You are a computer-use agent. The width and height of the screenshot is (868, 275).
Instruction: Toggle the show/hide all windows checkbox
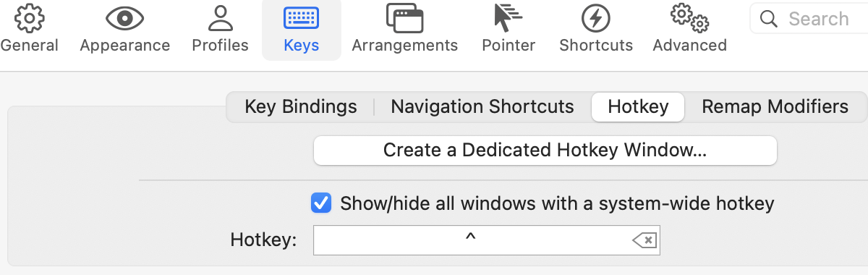[321, 203]
